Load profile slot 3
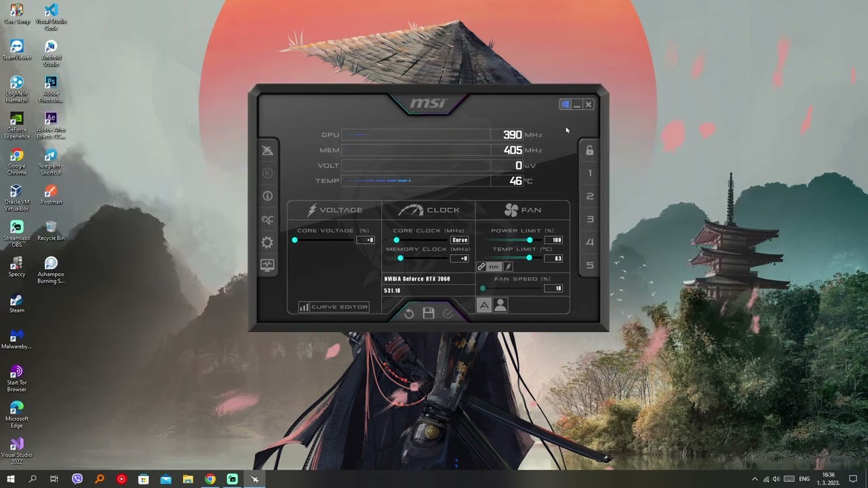Viewport: 868px width, 488px height. point(590,220)
